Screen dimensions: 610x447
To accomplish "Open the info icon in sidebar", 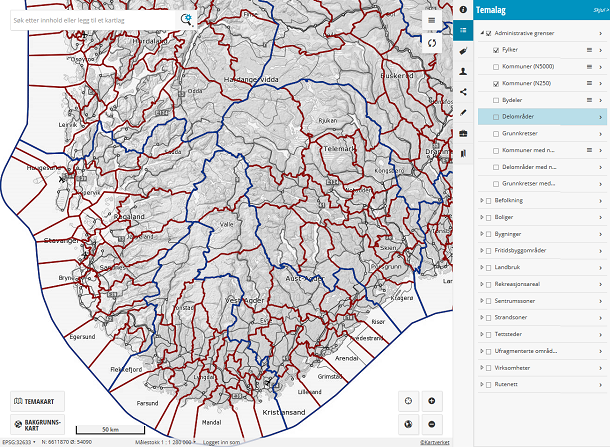I will [463, 9].
